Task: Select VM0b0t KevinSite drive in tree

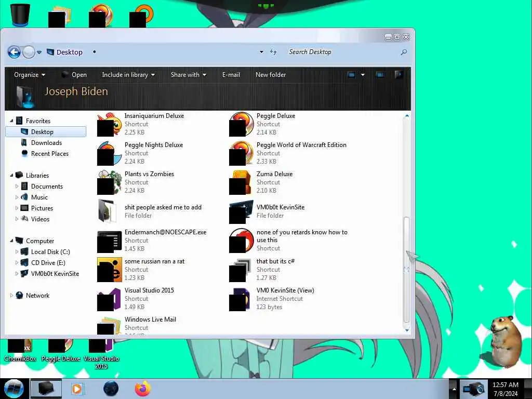Action: tap(55, 273)
